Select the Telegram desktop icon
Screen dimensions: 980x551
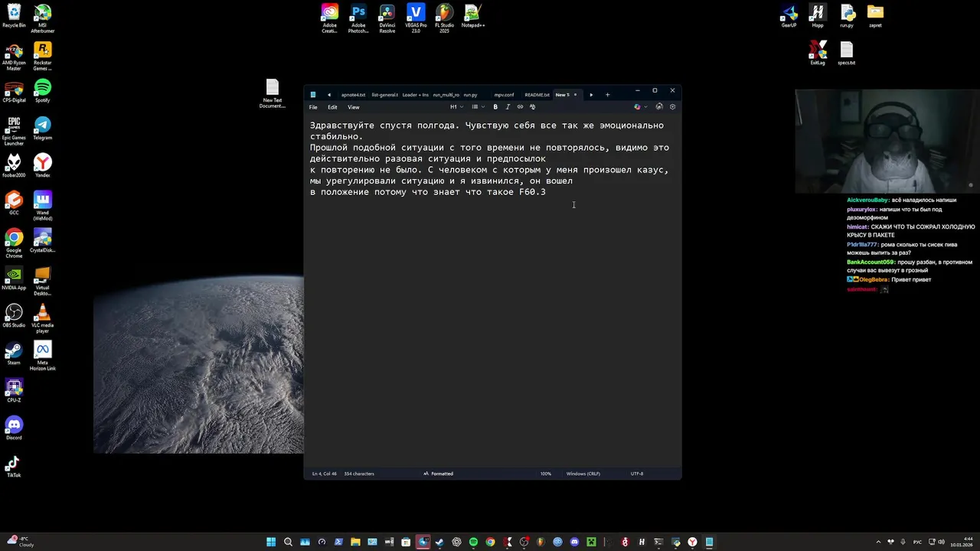pos(43,129)
